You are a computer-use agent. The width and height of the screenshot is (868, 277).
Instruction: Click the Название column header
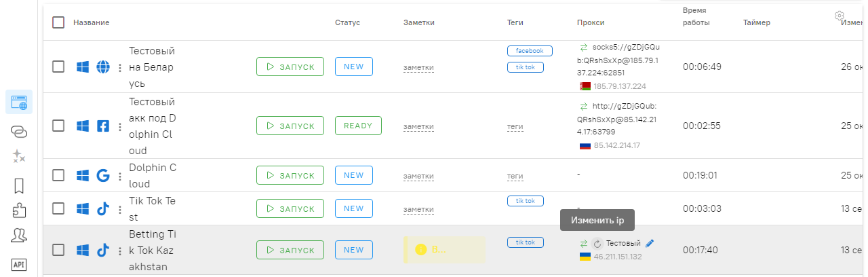coord(92,22)
